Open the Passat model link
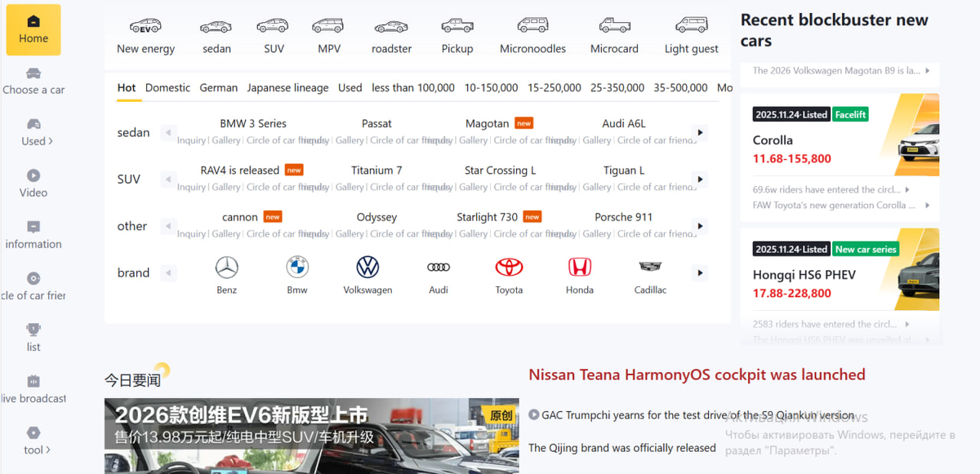The width and height of the screenshot is (980, 474). (x=376, y=124)
